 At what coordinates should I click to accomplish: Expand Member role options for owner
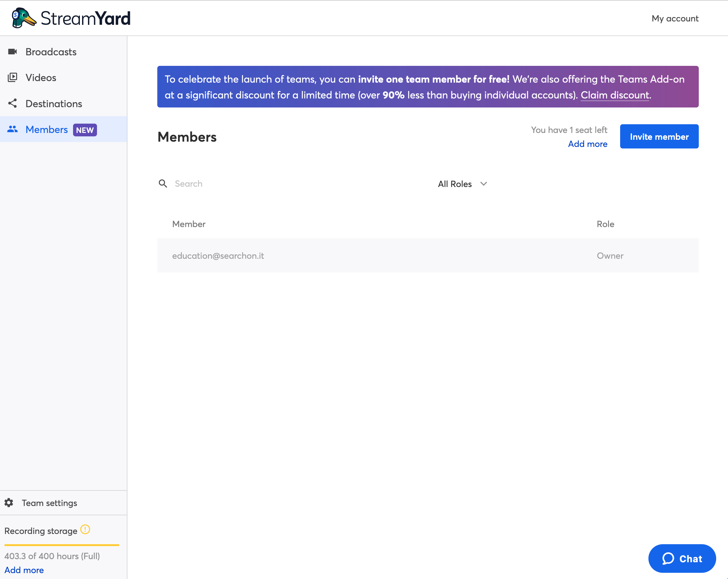(x=610, y=255)
